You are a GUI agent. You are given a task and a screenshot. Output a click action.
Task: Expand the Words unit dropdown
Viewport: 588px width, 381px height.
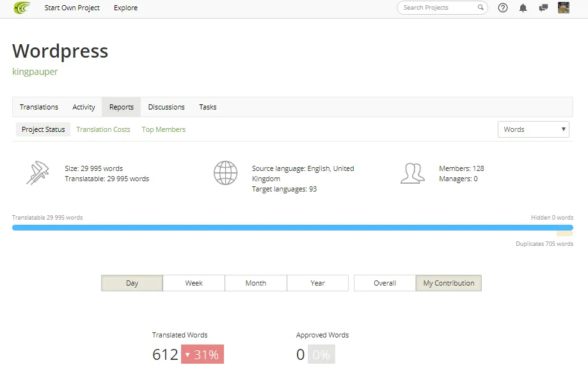pos(533,129)
